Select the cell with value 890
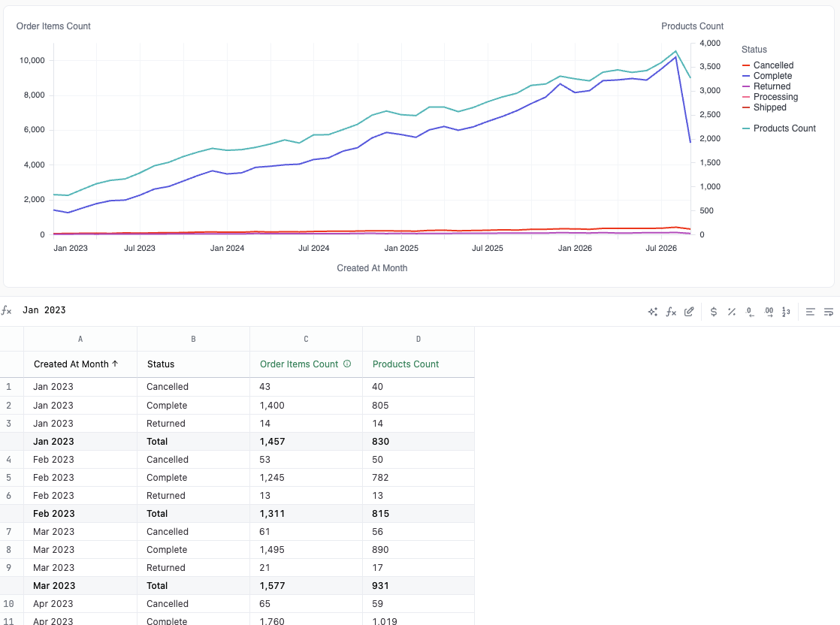 [x=418, y=549]
